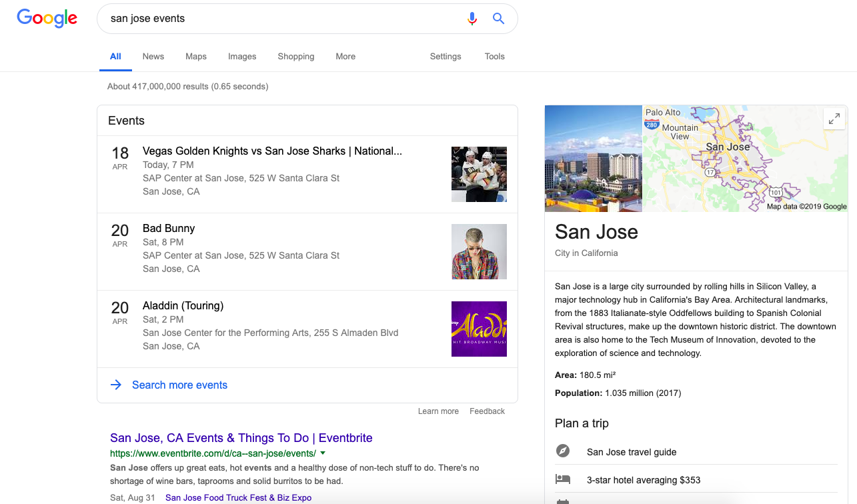Expand the San Jose map to fullscreen
The image size is (857, 504).
point(834,118)
